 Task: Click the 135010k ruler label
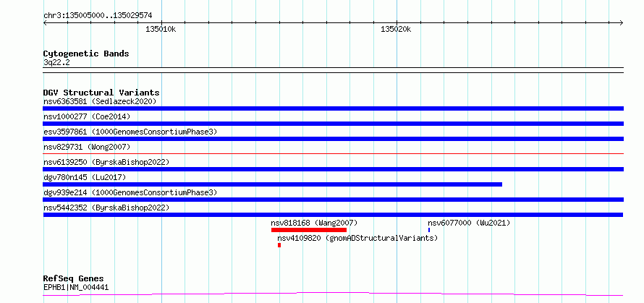coord(161,30)
